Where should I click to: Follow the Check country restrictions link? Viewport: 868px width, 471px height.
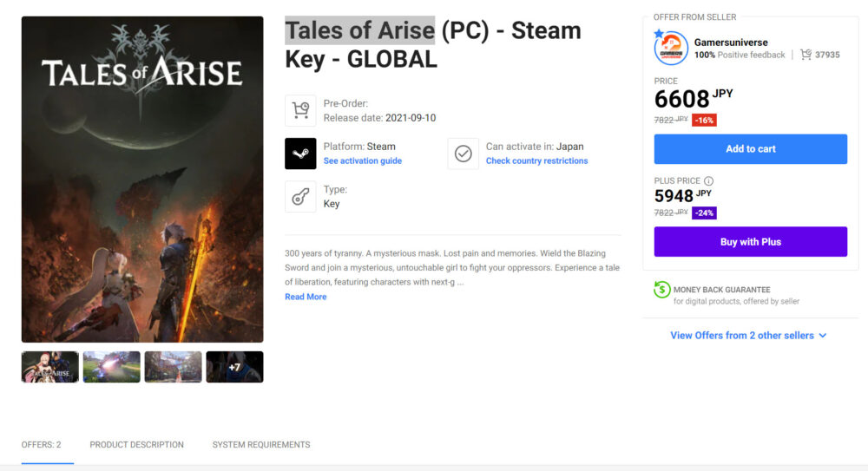pos(536,161)
